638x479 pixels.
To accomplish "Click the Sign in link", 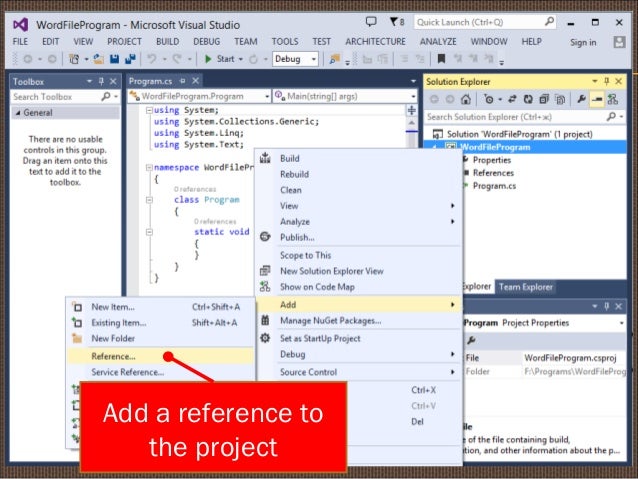I will point(583,42).
